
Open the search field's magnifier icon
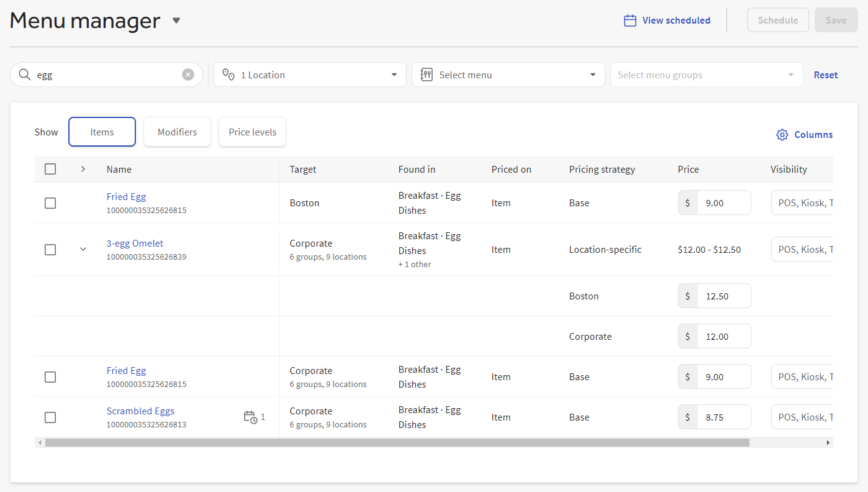(25, 74)
